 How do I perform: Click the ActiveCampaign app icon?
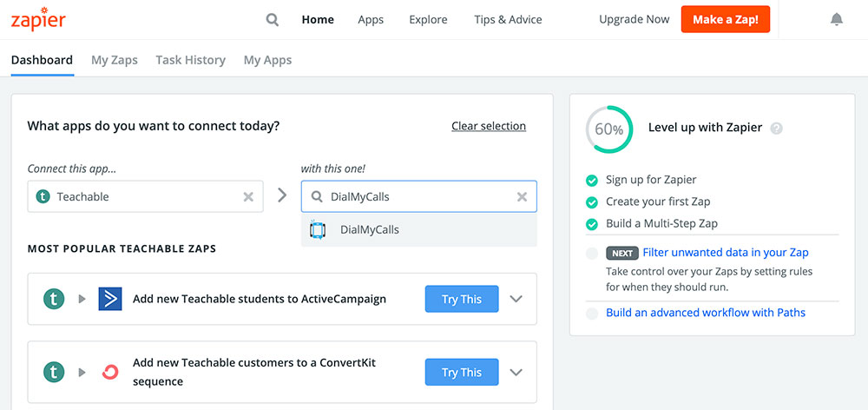coord(110,299)
